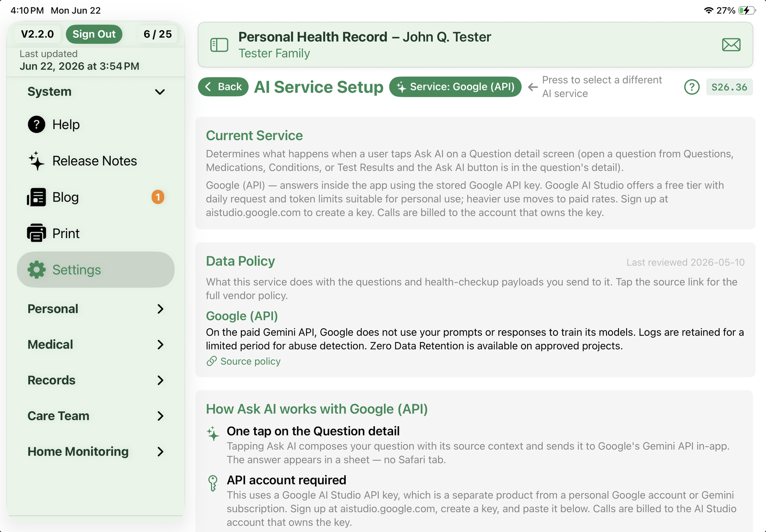Open the Service: Google (API) selector
Screen dimensions: 766x532
[455, 87]
